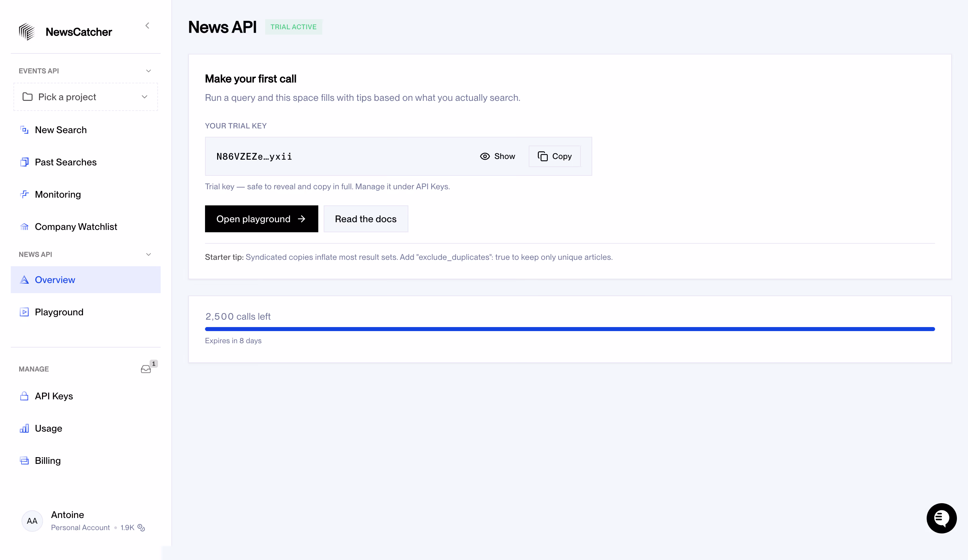Open the Antoine account menu
The height and width of the screenshot is (560, 968).
[85, 521]
